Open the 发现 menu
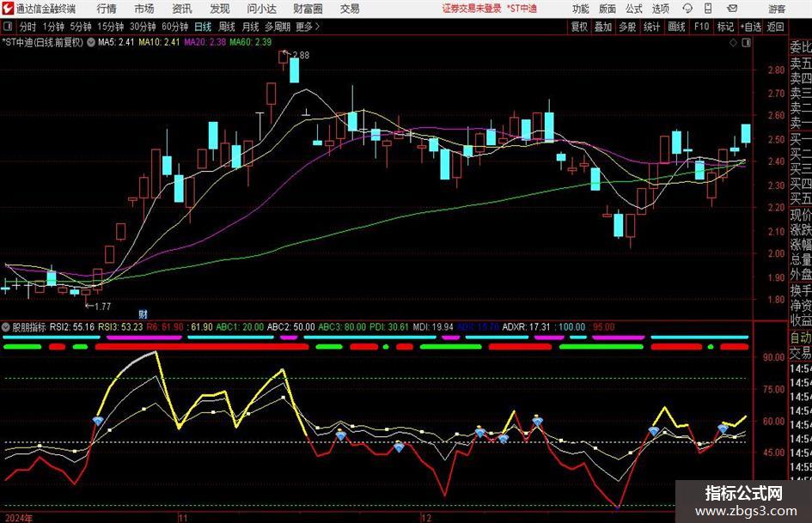812x523 pixels. coord(220,9)
